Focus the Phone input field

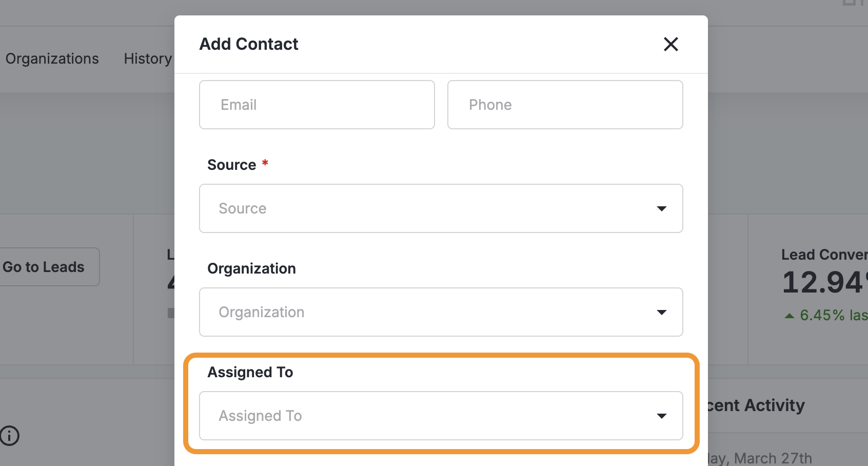(565, 105)
